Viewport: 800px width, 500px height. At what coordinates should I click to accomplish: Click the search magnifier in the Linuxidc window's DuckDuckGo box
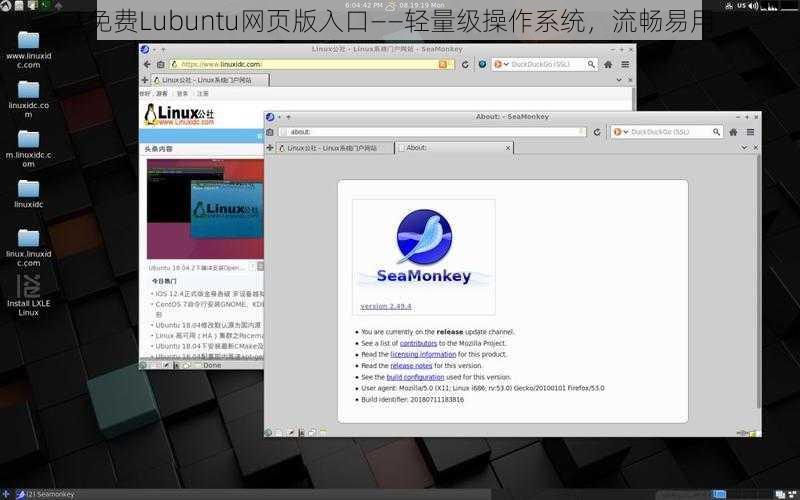pyautogui.click(x=591, y=64)
